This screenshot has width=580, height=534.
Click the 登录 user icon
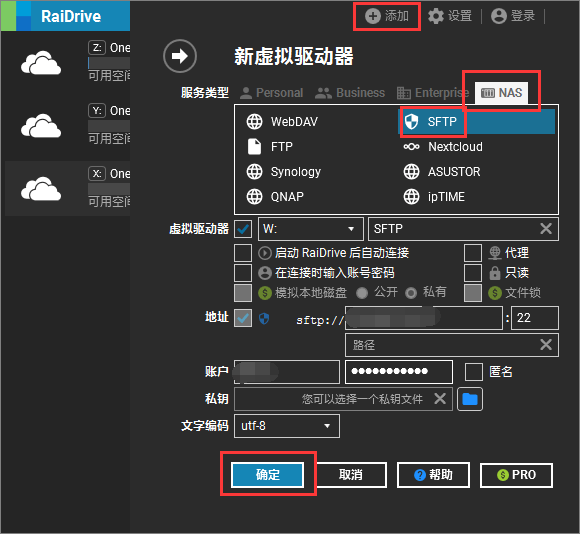tap(499, 16)
